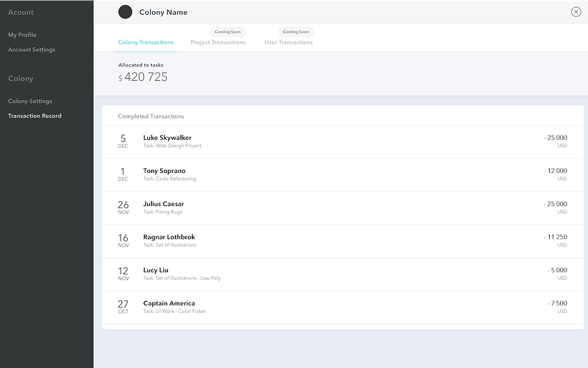Select Transaction Record in sidebar
The width and height of the screenshot is (588, 368).
[35, 116]
